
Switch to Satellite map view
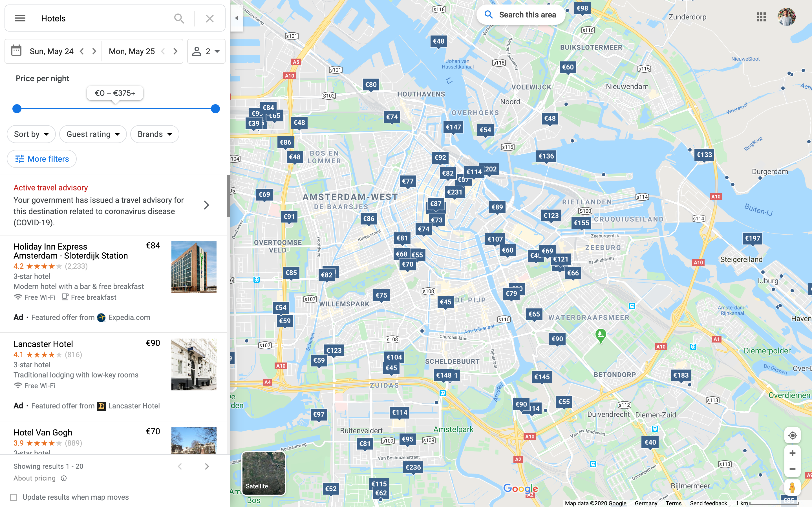tap(263, 473)
